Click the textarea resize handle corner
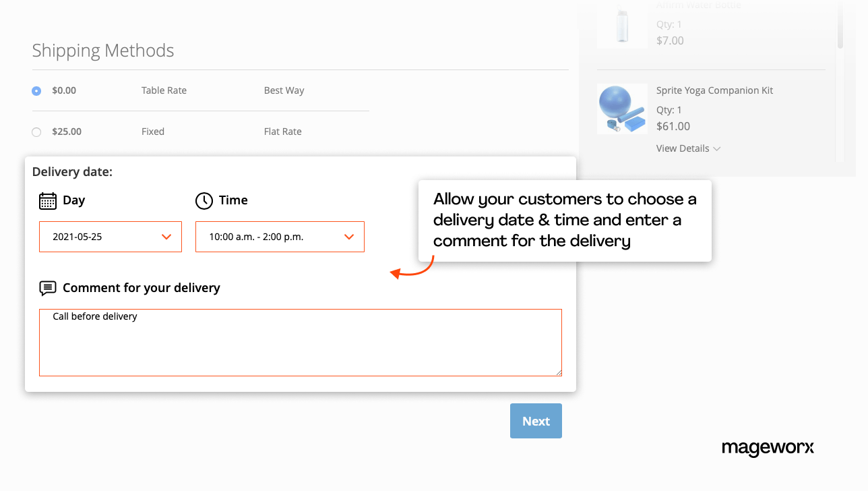 coord(559,372)
